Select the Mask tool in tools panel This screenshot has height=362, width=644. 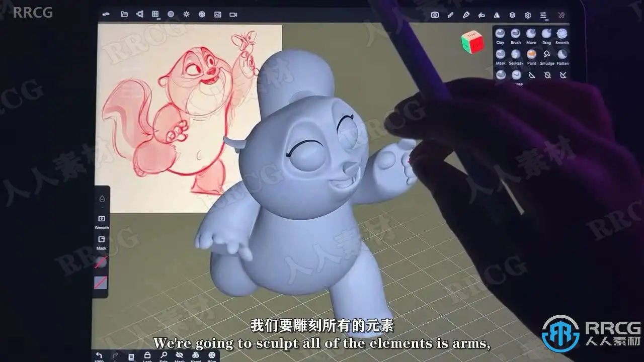click(501, 57)
